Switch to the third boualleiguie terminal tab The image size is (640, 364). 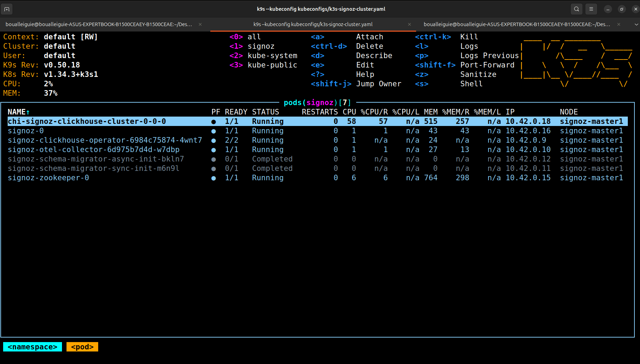tap(517, 24)
